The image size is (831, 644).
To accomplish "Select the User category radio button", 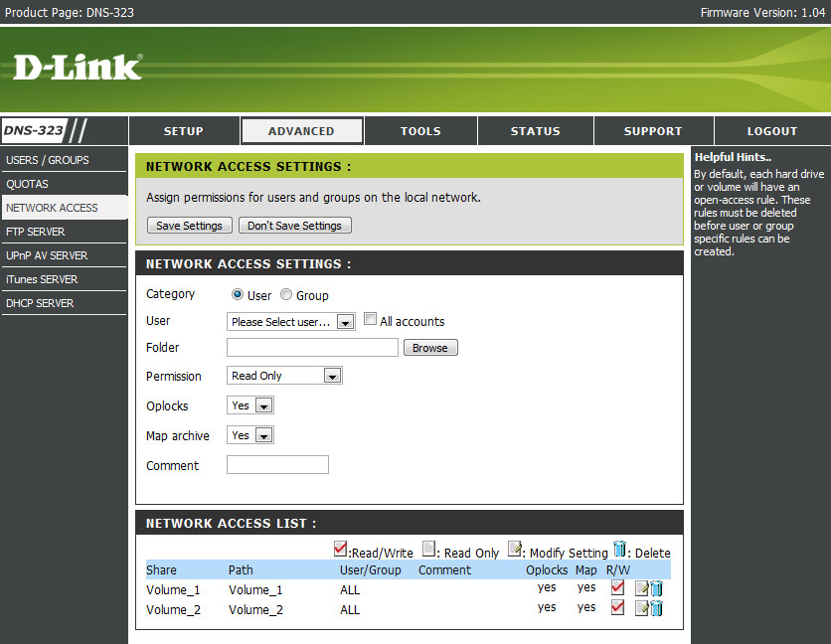I will pyautogui.click(x=238, y=294).
